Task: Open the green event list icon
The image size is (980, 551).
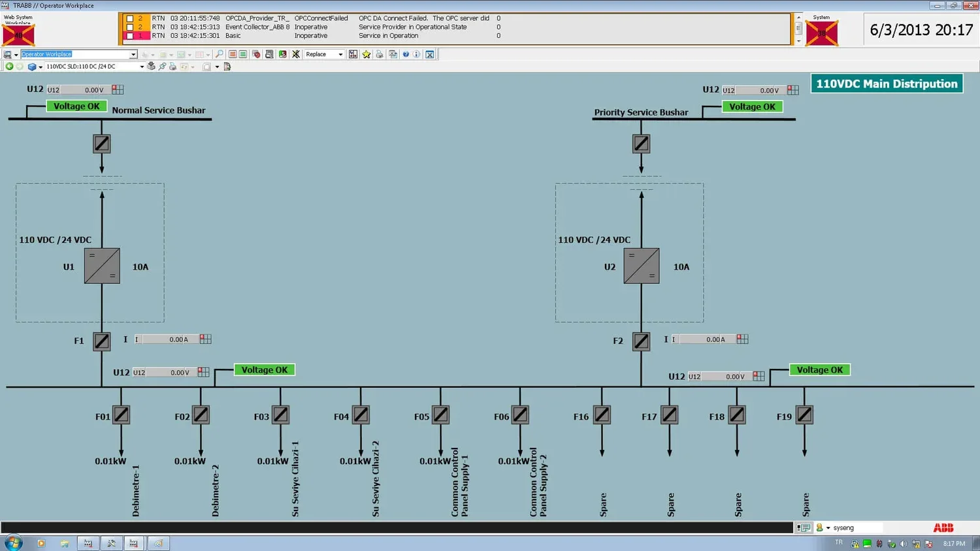Action: pyautogui.click(x=243, y=54)
